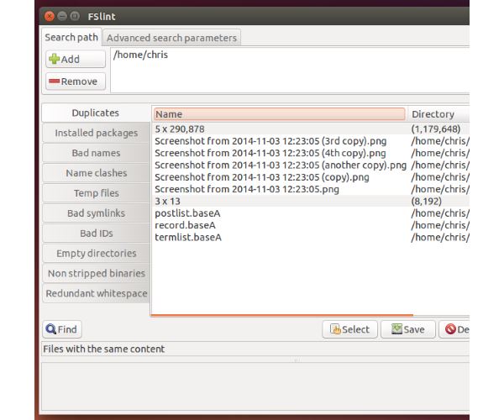This screenshot has height=420, width=504.
Task: Sort results by the Directory column header
Action: click(x=438, y=114)
